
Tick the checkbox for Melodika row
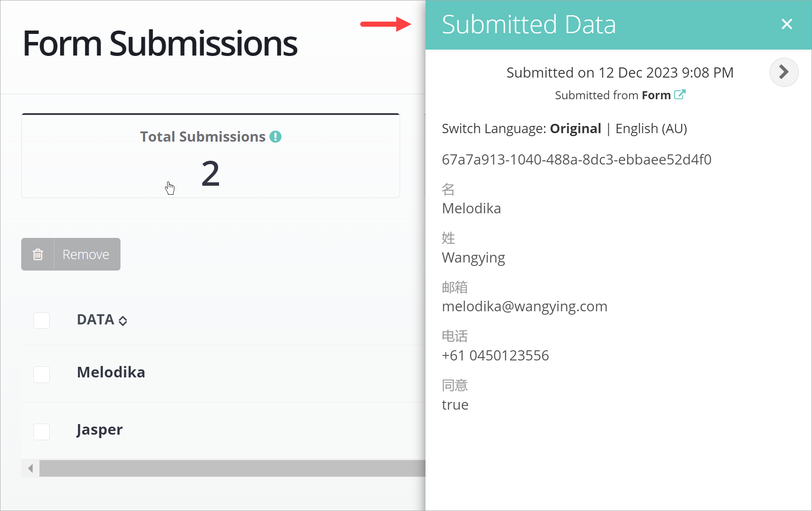42,374
